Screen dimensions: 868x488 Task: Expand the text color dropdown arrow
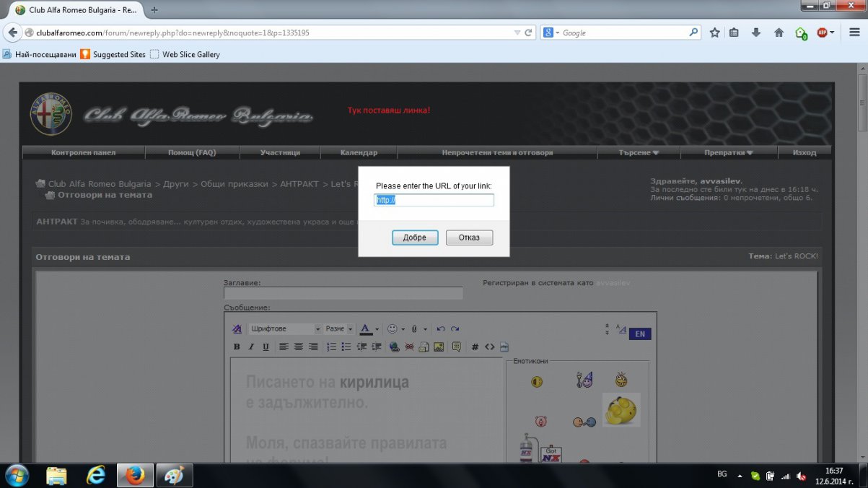click(x=377, y=329)
